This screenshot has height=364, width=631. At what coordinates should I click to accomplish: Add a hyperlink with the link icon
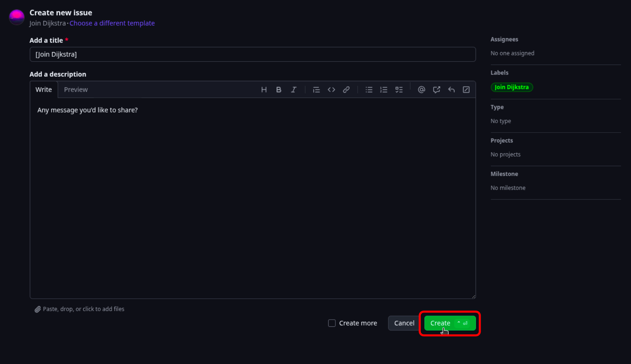pos(346,89)
